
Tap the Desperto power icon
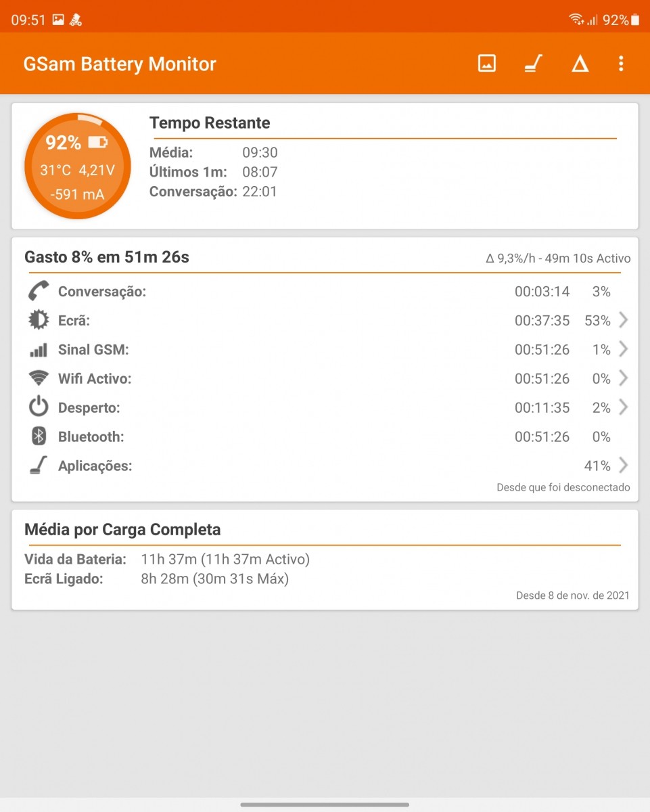tap(39, 407)
